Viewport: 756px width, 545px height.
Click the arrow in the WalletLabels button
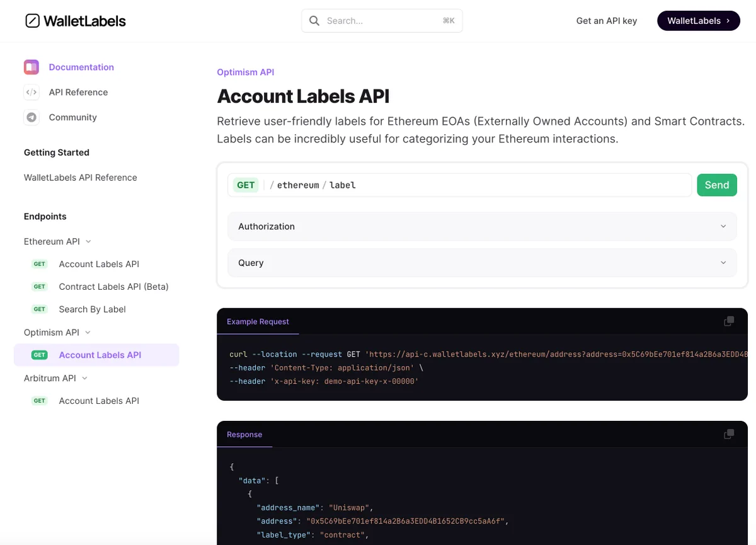(x=728, y=21)
